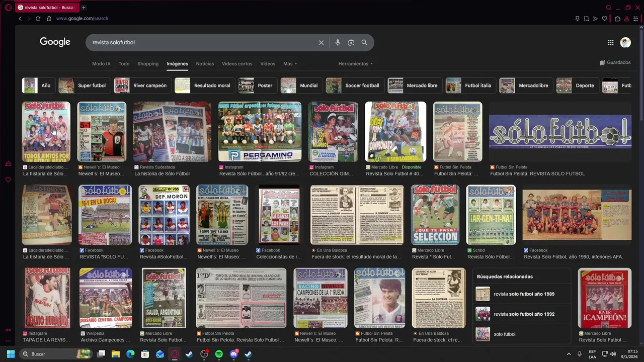
Task: Open Spotify from the taskbar
Action: (x=219, y=354)
